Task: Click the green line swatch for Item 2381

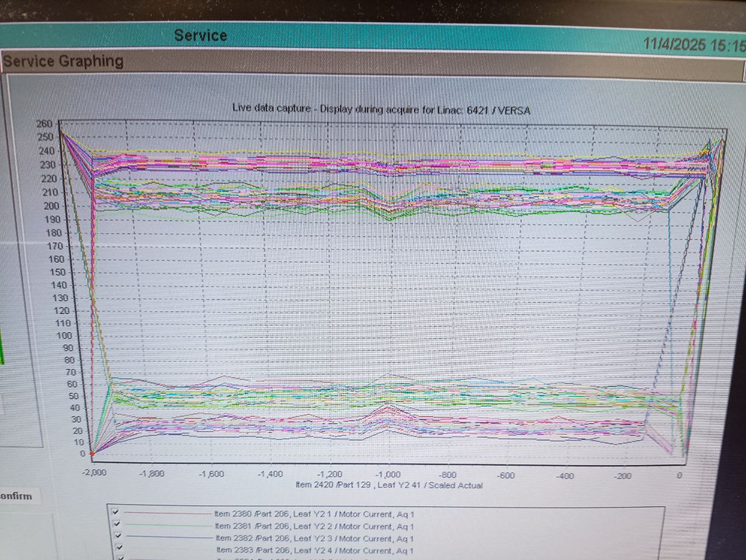Action: pos(168,526)
